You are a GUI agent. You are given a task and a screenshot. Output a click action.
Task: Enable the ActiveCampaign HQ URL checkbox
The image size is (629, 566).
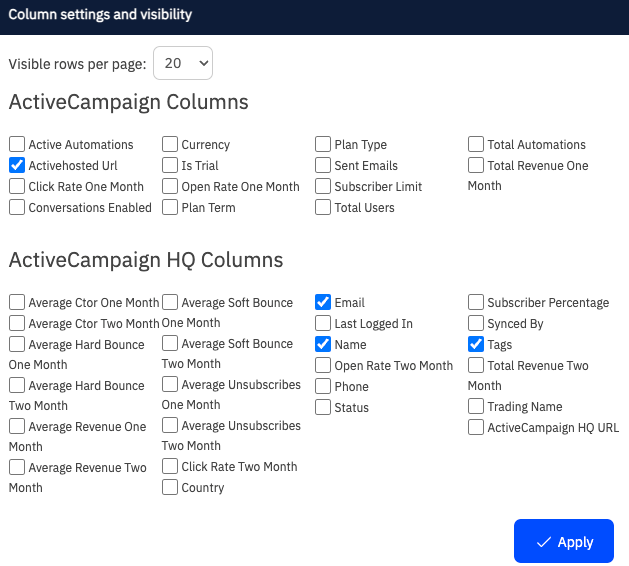pyautogui.click(x=476, y=427)
